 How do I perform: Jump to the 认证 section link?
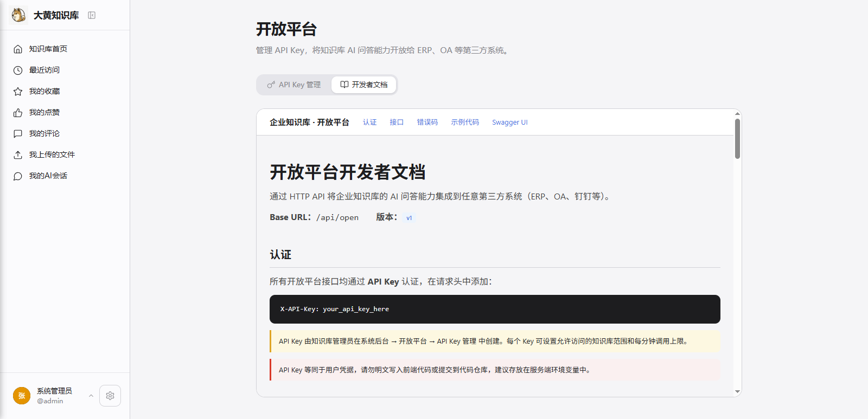click(369, 123)
